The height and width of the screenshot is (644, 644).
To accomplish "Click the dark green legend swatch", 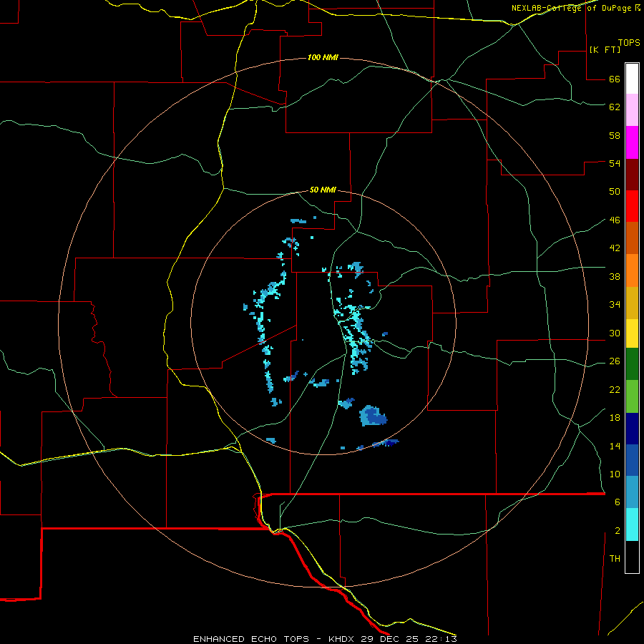I will (632, 364).
